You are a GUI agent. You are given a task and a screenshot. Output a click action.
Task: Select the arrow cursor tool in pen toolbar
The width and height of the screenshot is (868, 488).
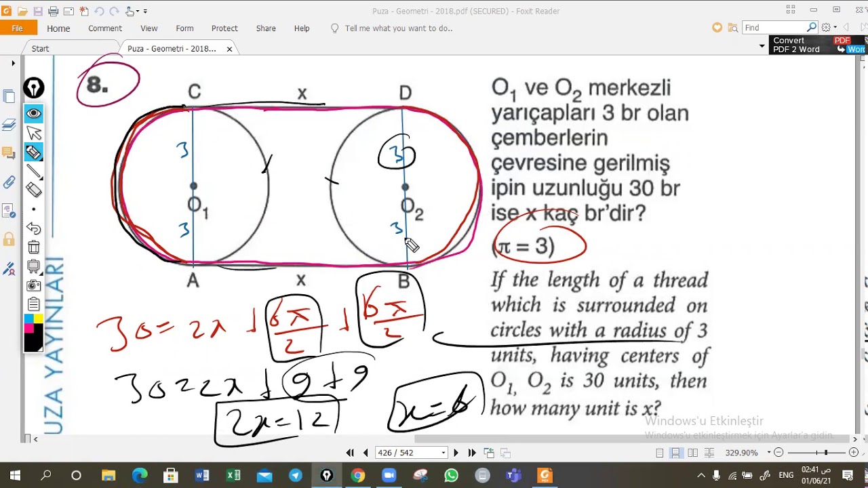pyautogui.click(x=34, y=133)
